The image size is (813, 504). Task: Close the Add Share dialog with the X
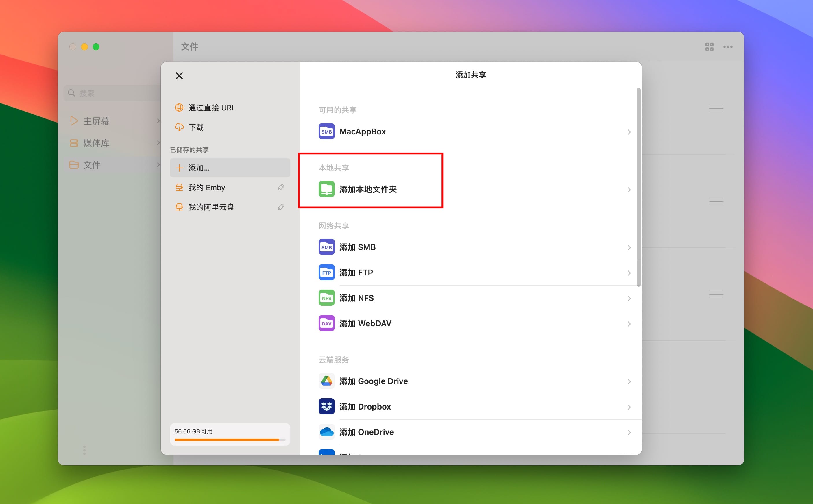179,76
